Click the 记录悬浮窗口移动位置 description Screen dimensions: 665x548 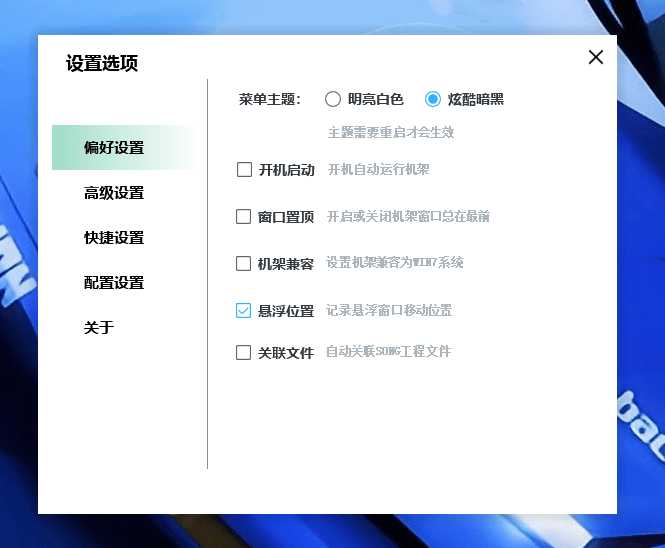pyautogui.click(x=389, y=310)
